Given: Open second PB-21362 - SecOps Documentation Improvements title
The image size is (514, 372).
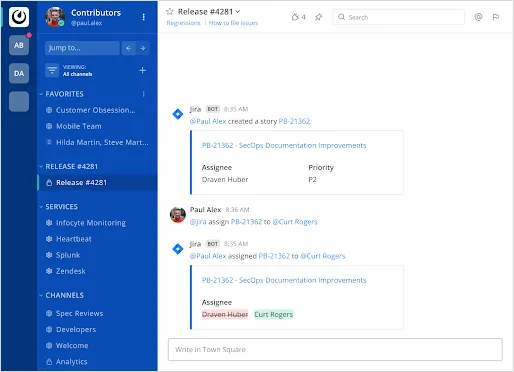Looking at the screenshot, I should click(x=284, y=280).
